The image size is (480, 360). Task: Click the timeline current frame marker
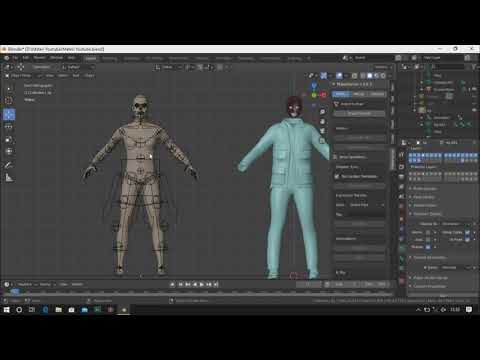14,292
